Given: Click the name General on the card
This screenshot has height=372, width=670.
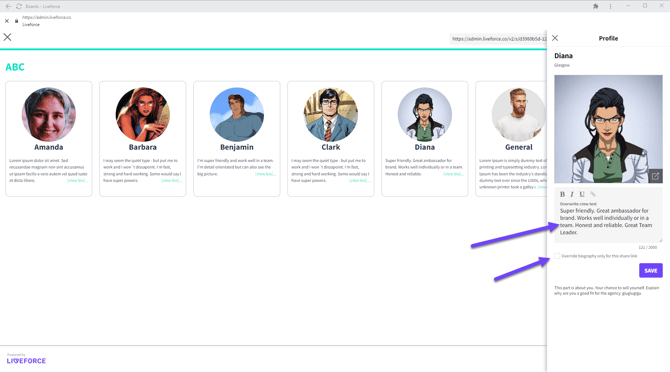Looking at the screenshot, I should [x=519, y=147].
